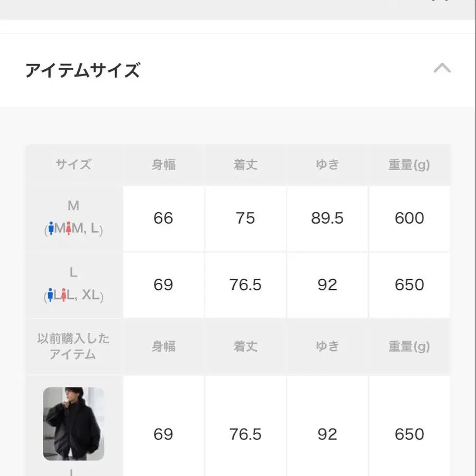The image size is (476, 476).
Task: Click the 重量(g) header cell
Action: pyautogui.click(x=409, y=164)
